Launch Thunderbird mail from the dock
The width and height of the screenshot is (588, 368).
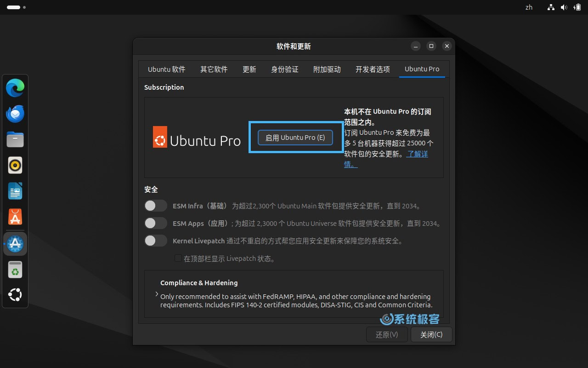15,114
